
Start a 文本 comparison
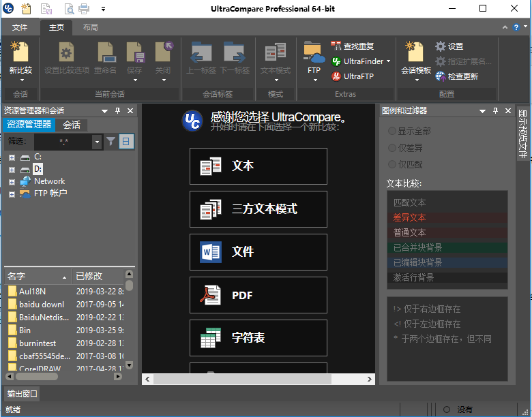tap(258, 166)
